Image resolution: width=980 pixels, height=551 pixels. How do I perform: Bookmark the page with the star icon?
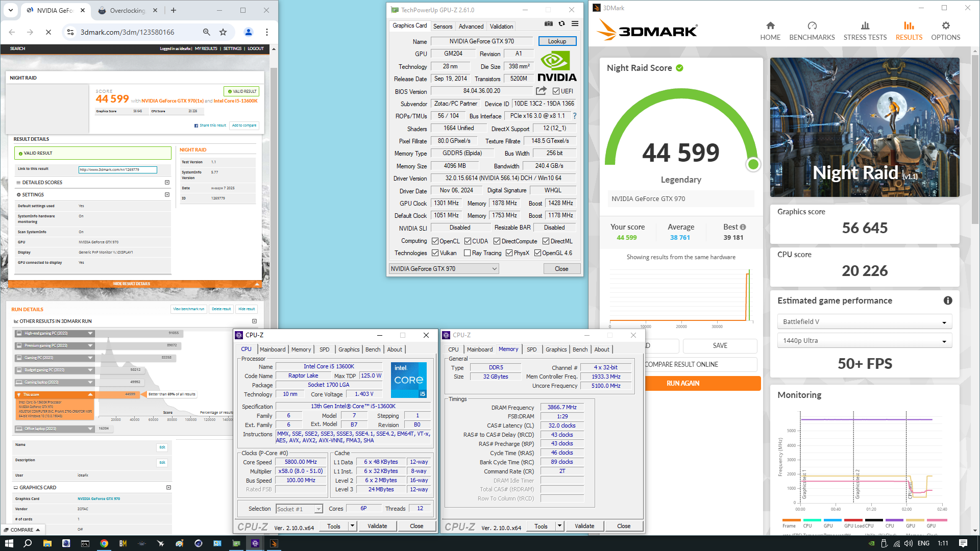pyautogui.click(x=223, y=32)
